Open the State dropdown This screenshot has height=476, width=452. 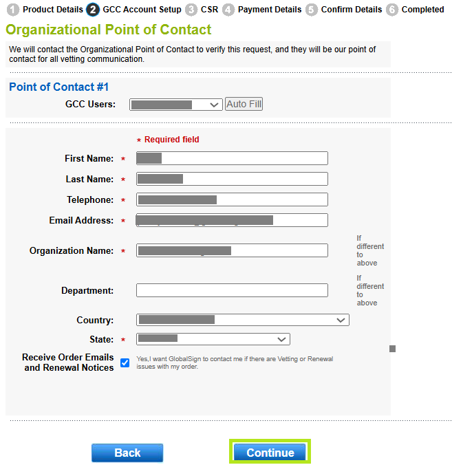click(x=213, y=339)
